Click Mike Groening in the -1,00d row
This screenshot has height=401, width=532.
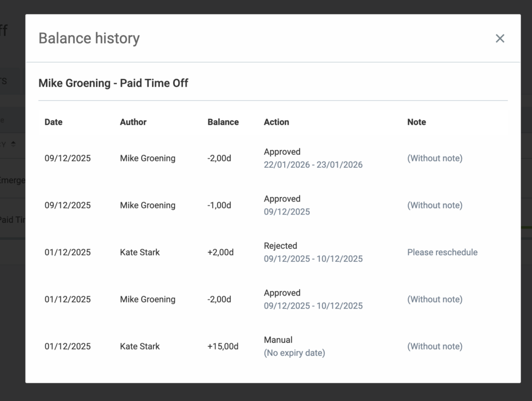[148, 205]
